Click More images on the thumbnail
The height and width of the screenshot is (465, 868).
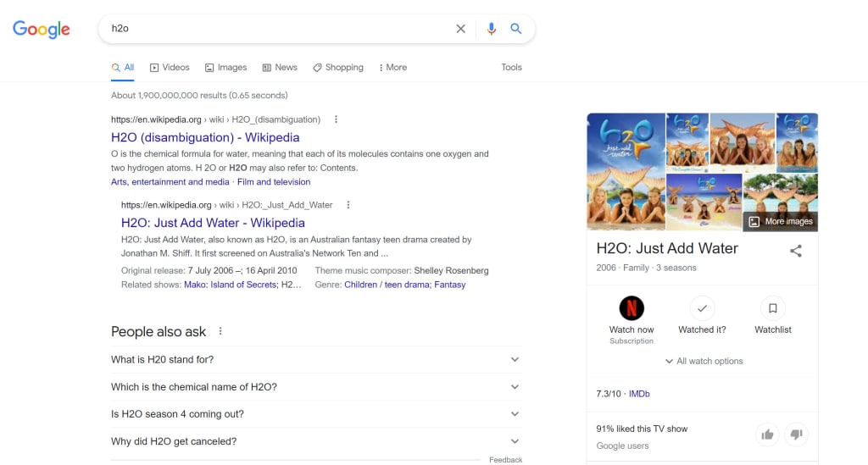(781, 222)
